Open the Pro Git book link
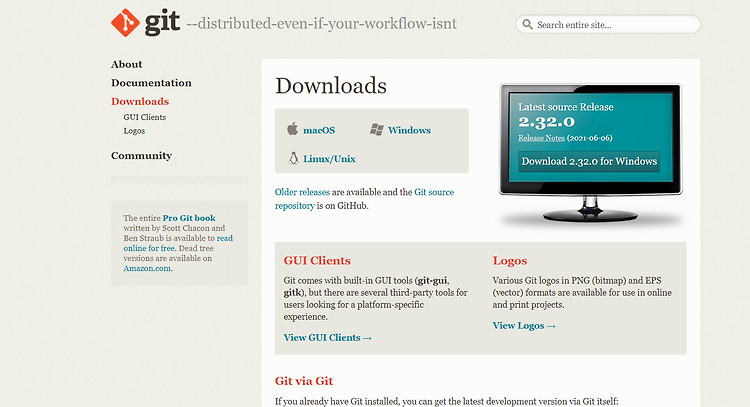 (189, 218)
